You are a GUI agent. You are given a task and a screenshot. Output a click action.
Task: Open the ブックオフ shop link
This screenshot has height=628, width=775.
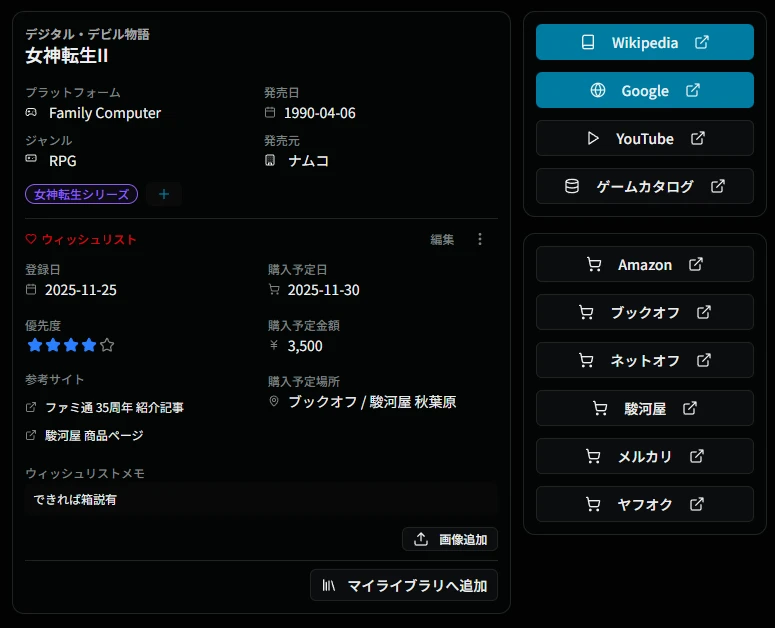[x=645, y=312]
